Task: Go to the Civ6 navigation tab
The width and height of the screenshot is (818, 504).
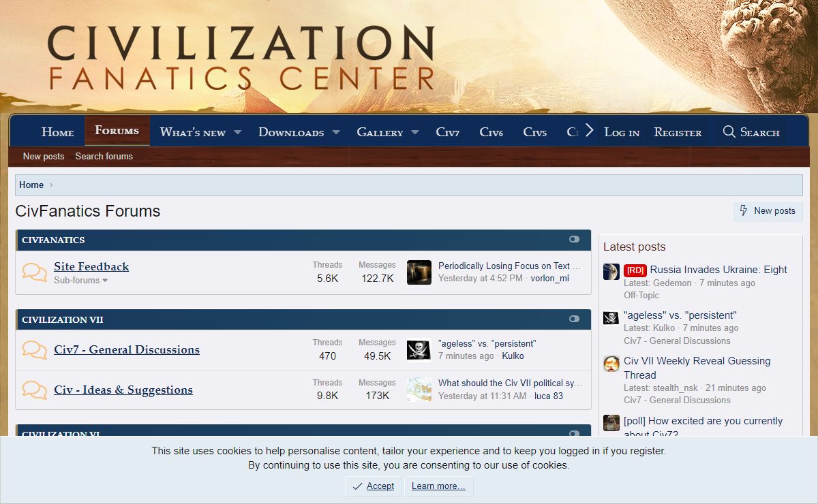Action: [x=491, y=132]
